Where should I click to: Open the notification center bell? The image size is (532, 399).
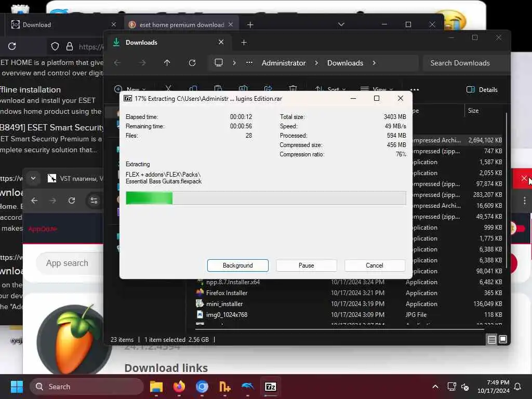pyautogui.click(x=518, y=387)
